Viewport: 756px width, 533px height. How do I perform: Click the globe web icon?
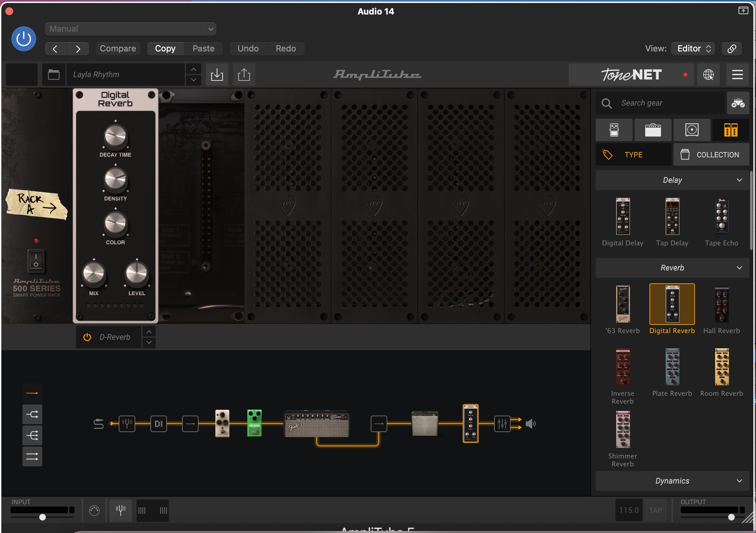(x=709, y=75)
